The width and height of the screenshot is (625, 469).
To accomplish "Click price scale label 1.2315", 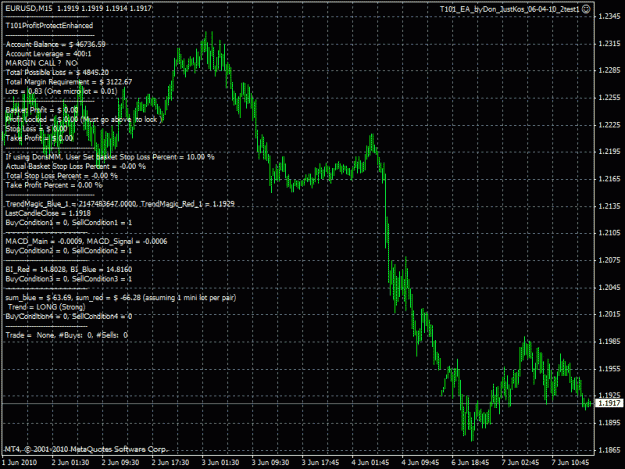I will click(x=610, y=43).
